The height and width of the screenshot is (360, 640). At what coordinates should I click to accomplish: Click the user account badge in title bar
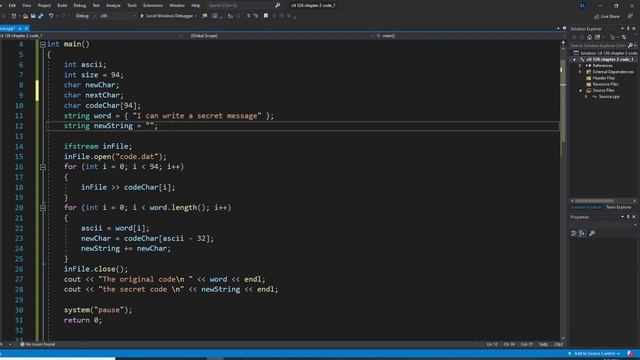click(x=582, y=5)
